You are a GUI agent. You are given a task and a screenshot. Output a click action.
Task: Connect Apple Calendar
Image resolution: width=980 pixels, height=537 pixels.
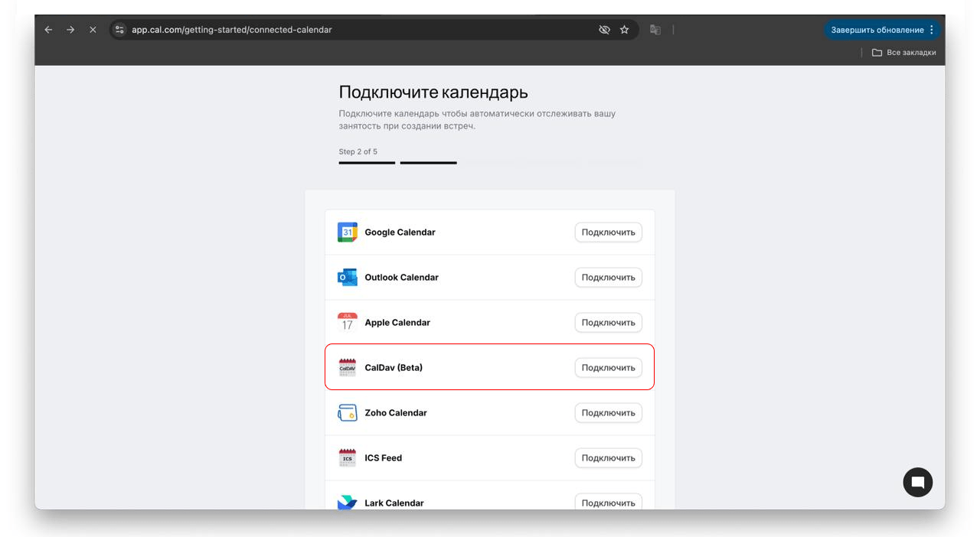609,323
